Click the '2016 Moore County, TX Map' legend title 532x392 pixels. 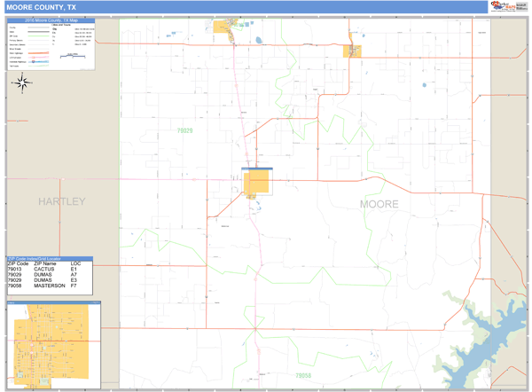coord(51,20)
